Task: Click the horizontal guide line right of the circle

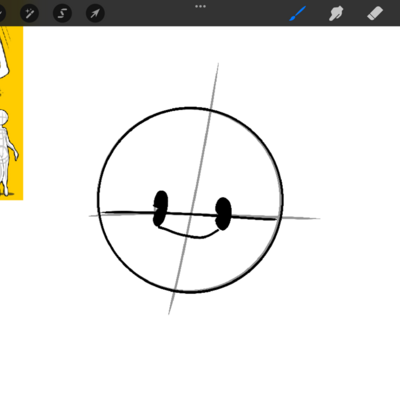Action: click(x=301, y=218)
